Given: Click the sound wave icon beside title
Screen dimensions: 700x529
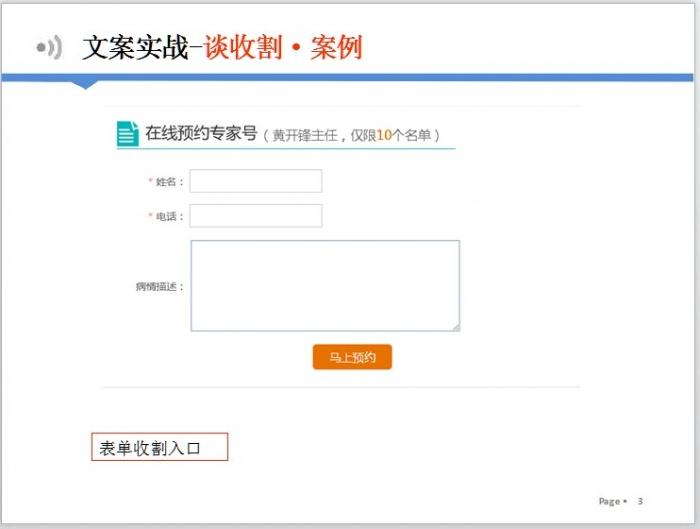Looking at the screenshot, I should [x=49, y=47].
